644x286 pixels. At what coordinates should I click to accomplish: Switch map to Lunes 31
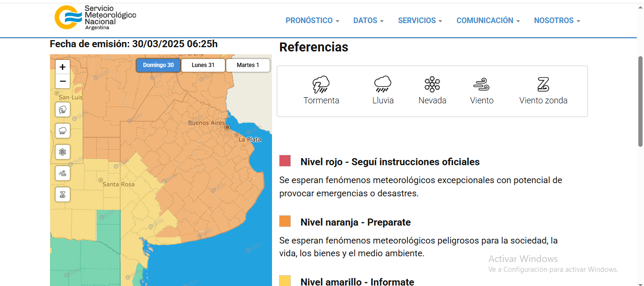coord(203,65)
